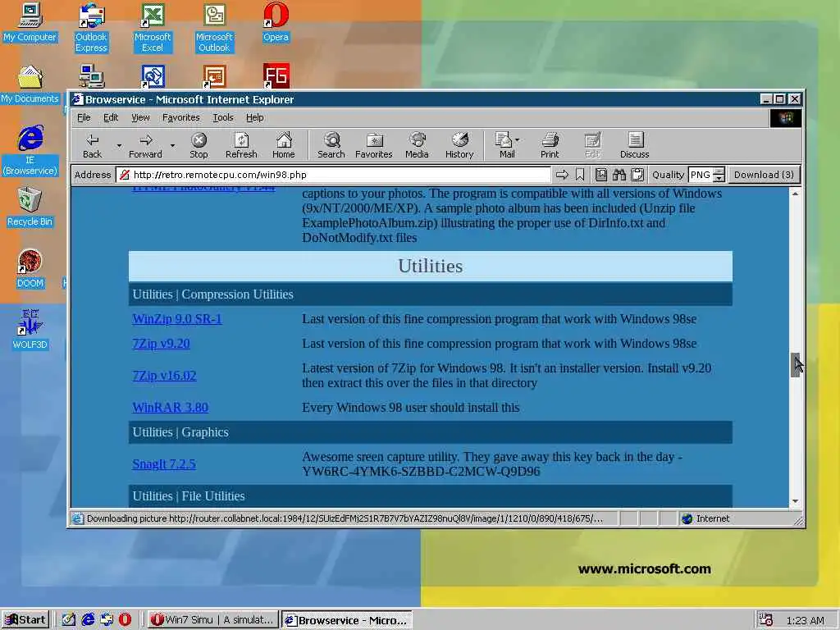Open Back button history dropdown arrow
This screenshot has height=630, width=840.
[119, 146]
